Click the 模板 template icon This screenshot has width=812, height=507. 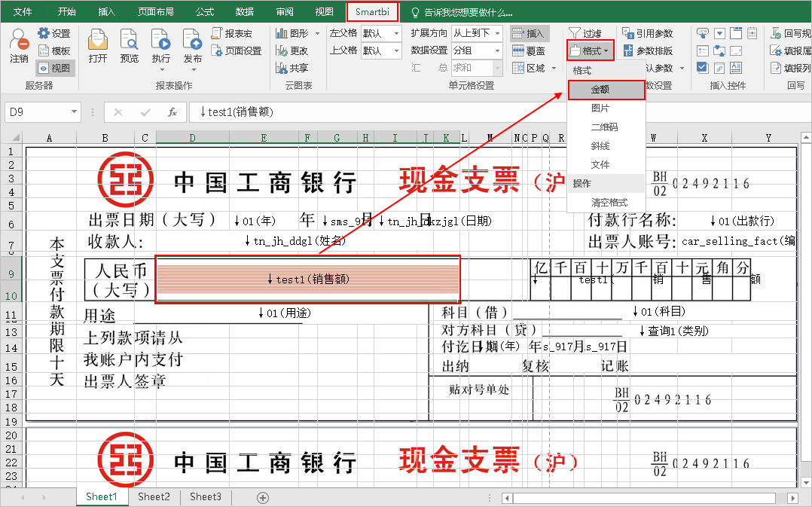[44, 50]
